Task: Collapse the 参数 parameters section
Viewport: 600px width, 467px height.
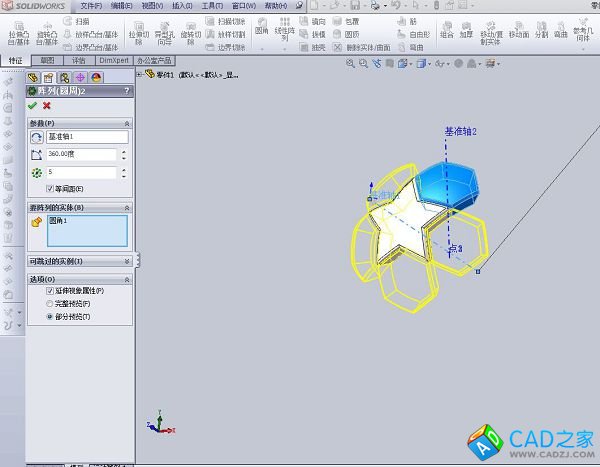Action: click(x=126, y=122)
